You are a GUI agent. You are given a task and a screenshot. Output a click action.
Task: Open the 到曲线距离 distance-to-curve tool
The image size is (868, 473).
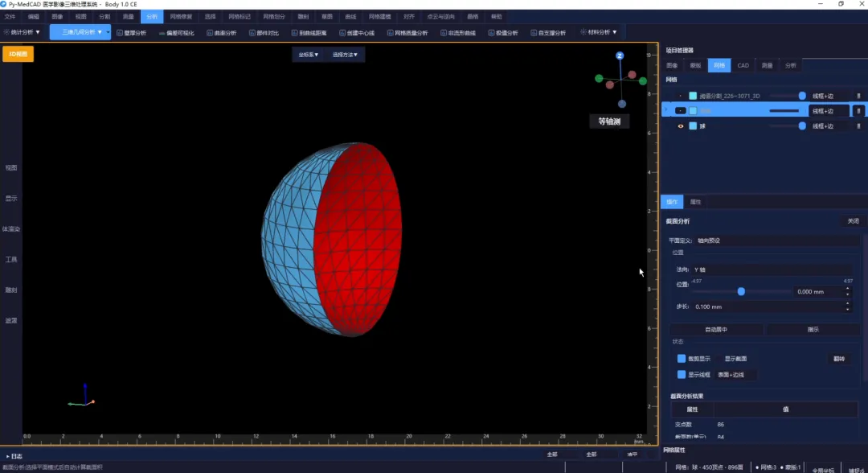(x=309, y=33)
